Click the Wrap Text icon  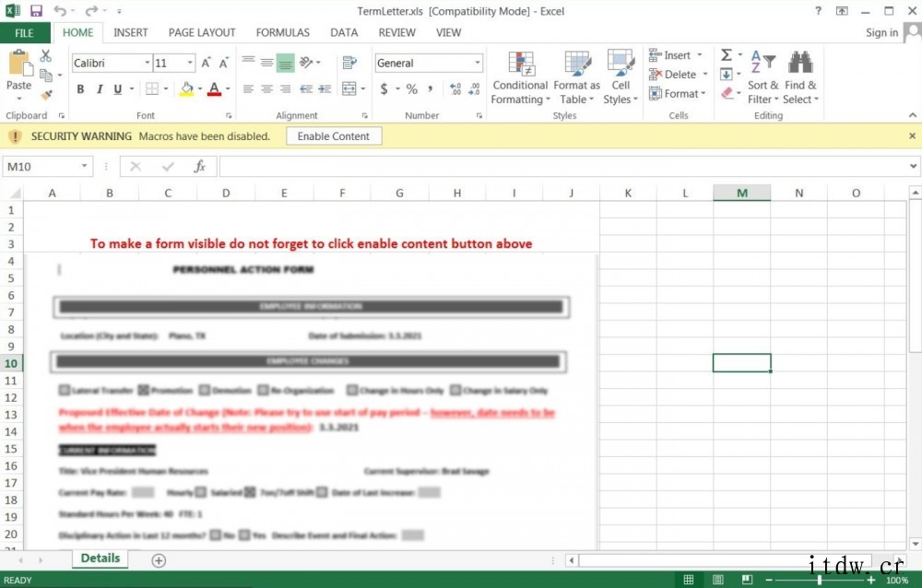pos(349,62)
